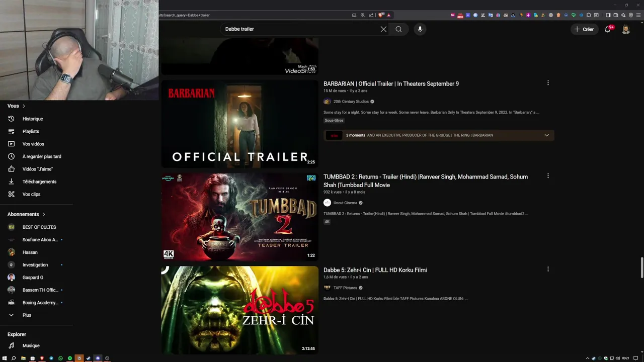Play the TUMBBAD 2 teaser thumbnail
Screen dimensions: 644x362
pos(239,217)
